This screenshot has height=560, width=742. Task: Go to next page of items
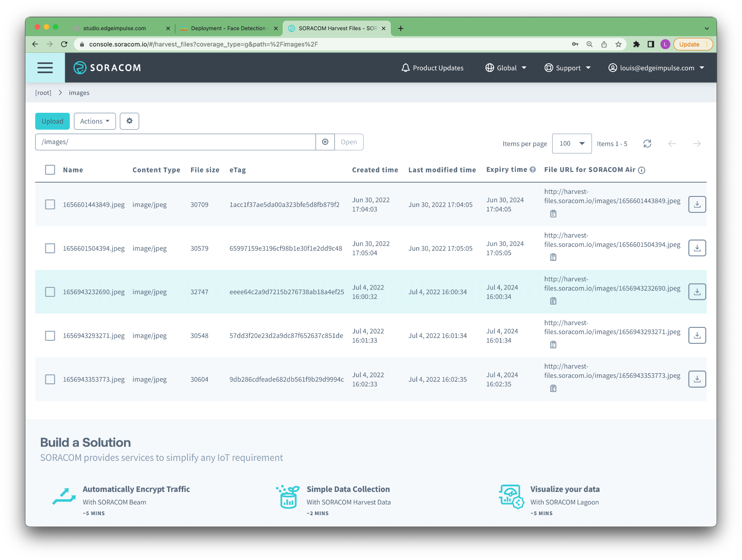697,143
